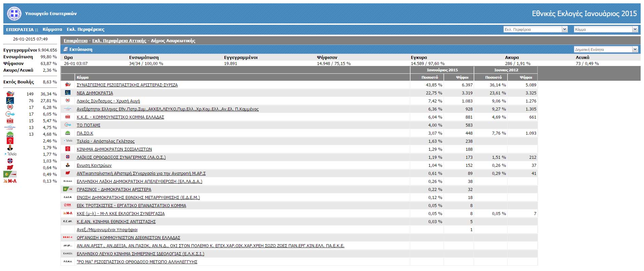
Task: Click Golden Dawn logo in table row
Action: pyautogui.click(x=68, y=101)
